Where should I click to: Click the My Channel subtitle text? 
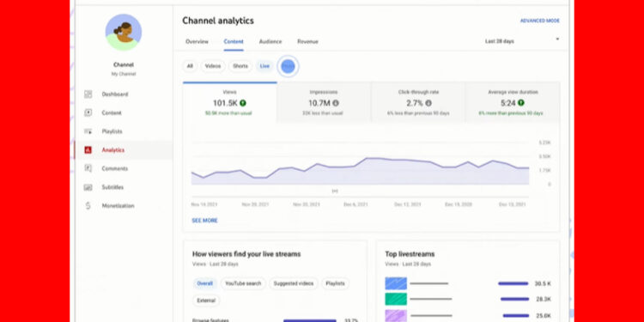[123, 74]
